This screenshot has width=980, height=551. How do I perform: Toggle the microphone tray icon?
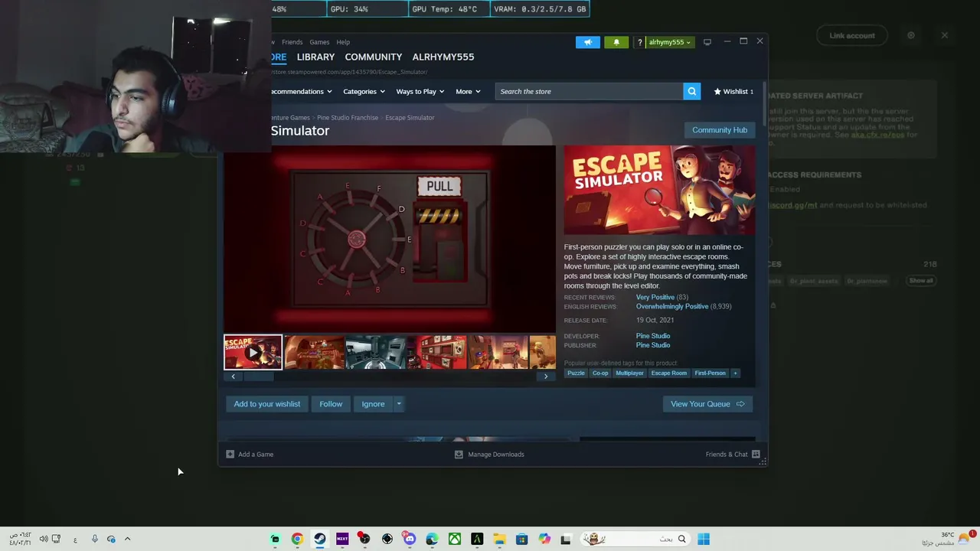[x=94, y=540]
